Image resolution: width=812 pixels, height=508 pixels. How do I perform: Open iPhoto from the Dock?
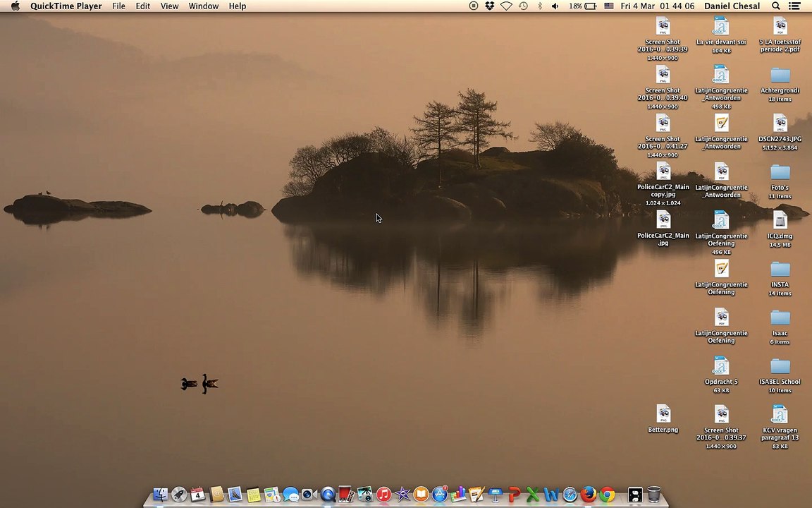[365, 494]
